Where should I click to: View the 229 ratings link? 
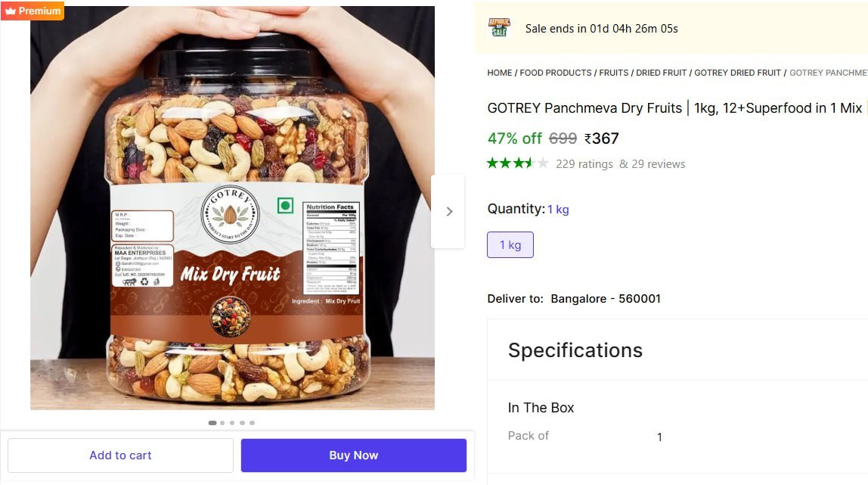pos(584,164)
